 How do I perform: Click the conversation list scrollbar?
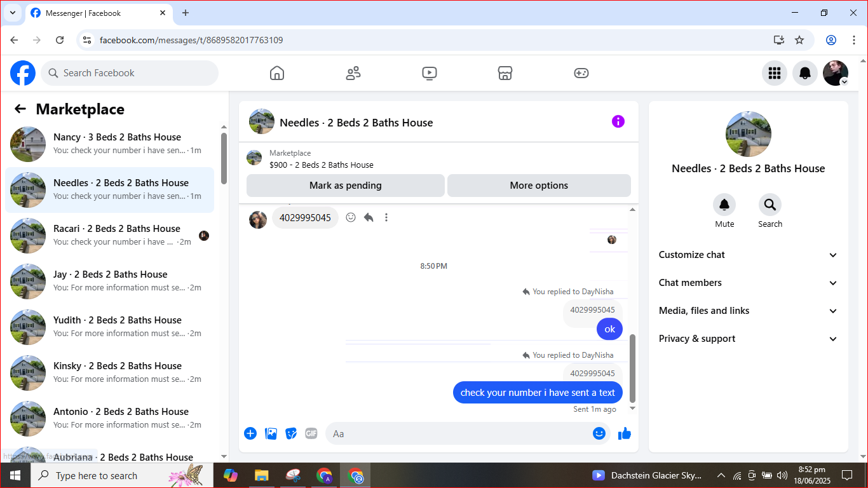224,159
